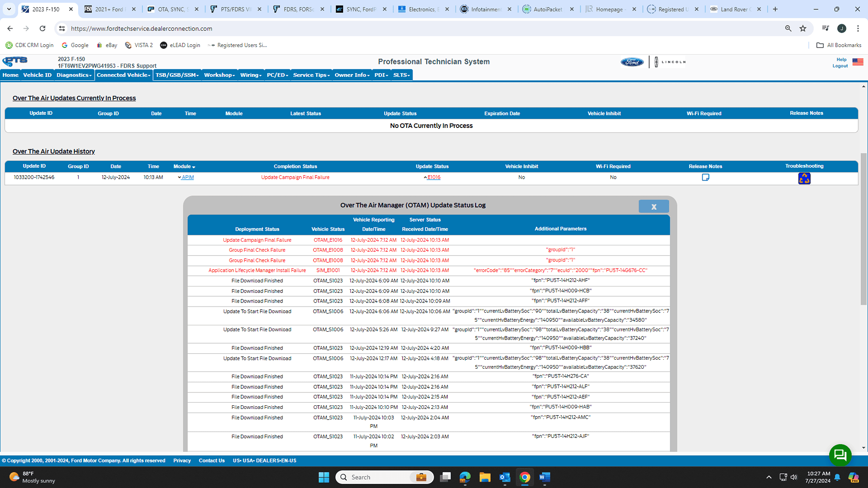Click the Logout link
The height and width of the screenshot is (488, 868).
840,66
